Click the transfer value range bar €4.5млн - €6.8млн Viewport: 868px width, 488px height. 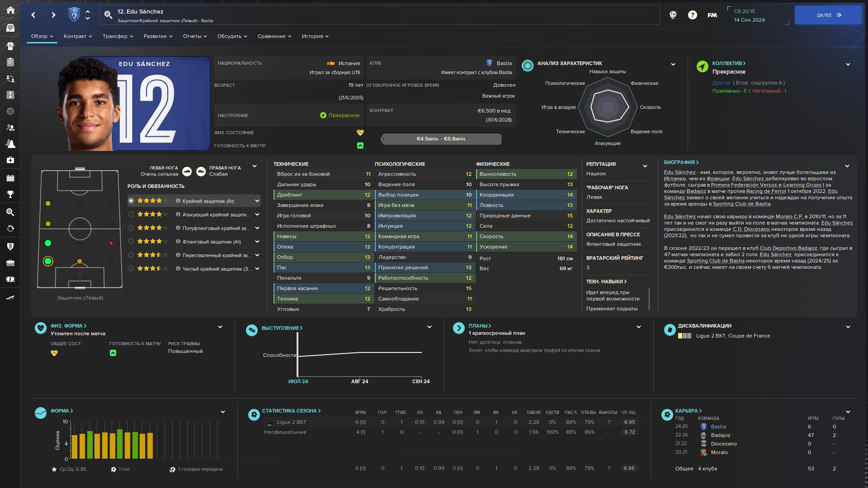click(441, 139)
